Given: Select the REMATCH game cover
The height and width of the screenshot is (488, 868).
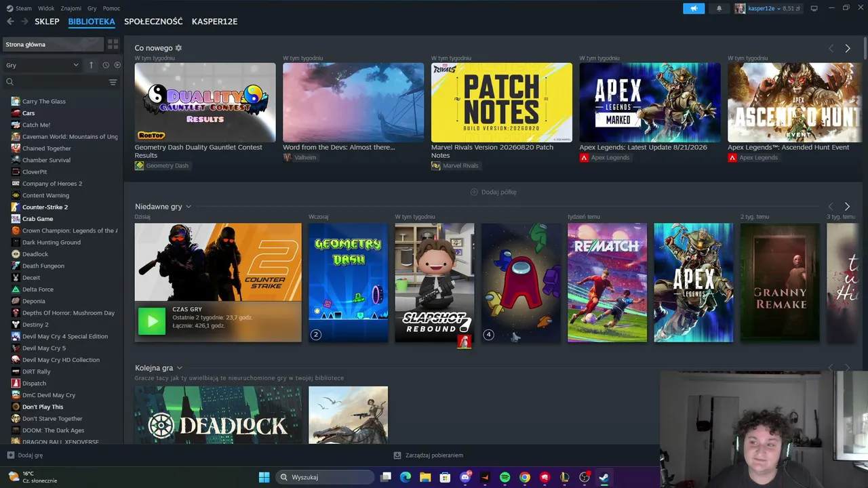Looking at the screenshot, I should [x=607, y=283].
